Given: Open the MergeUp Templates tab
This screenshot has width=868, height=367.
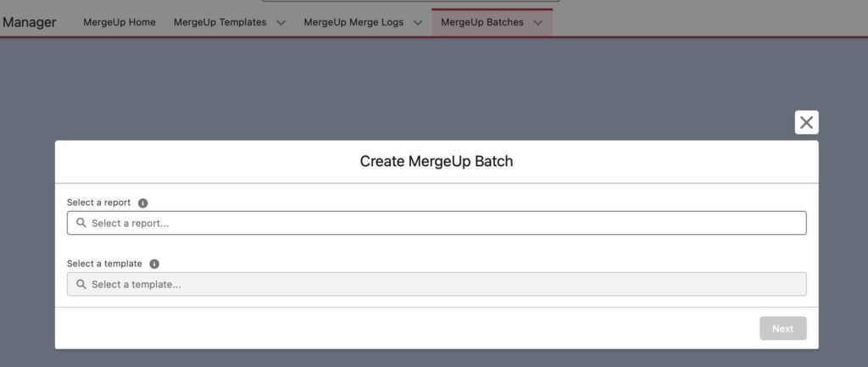Looking at the screenshot, I should coord(220,23).
